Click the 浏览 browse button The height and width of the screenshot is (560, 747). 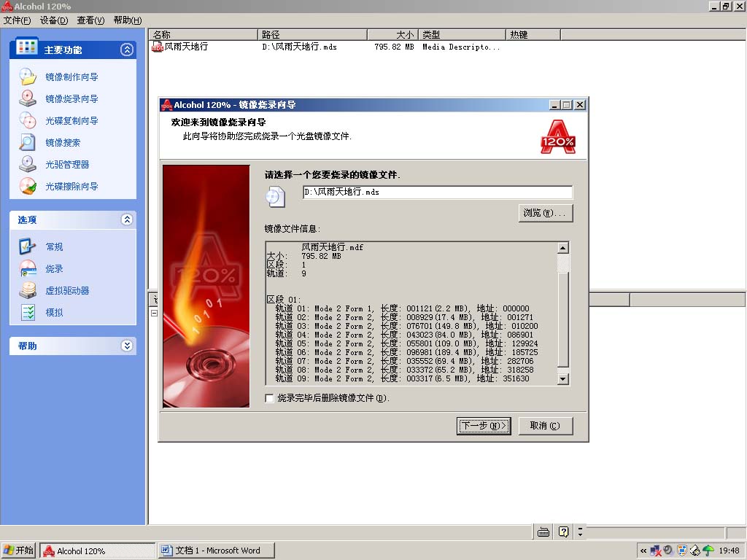pos(544,213)
